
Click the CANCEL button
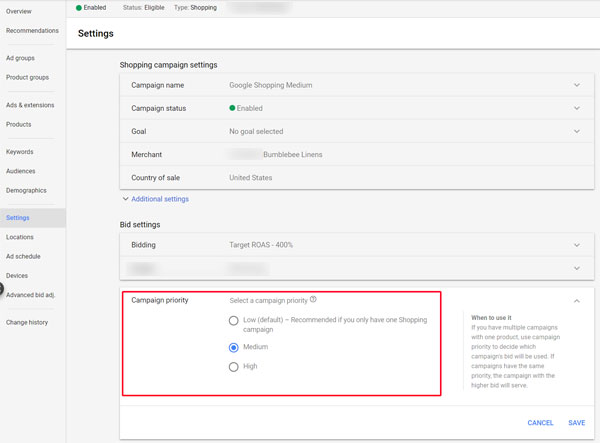pyautogui.click(x=540, y=423)
